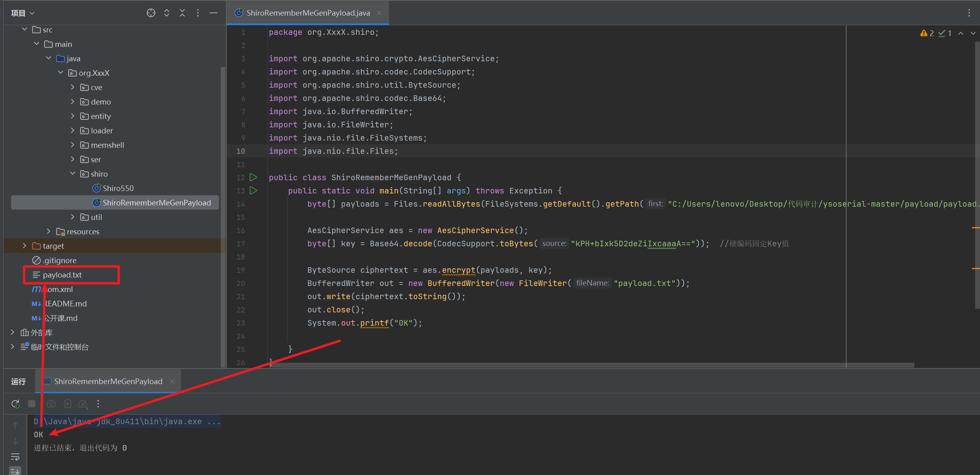Image resolution: width=980 pixels, height=475 pixels.
Task: Click the locate opened file crosshair icon
Action: [151, 13]
